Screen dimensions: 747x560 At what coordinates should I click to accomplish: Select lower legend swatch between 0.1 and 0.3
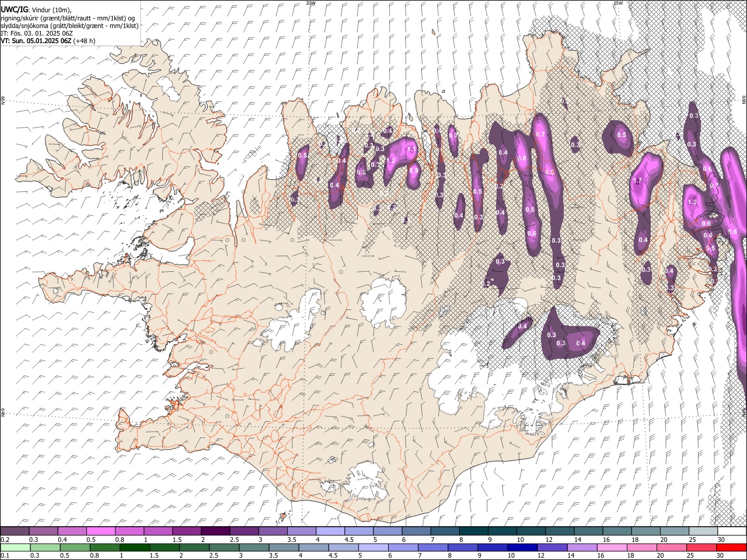point(15,547)
